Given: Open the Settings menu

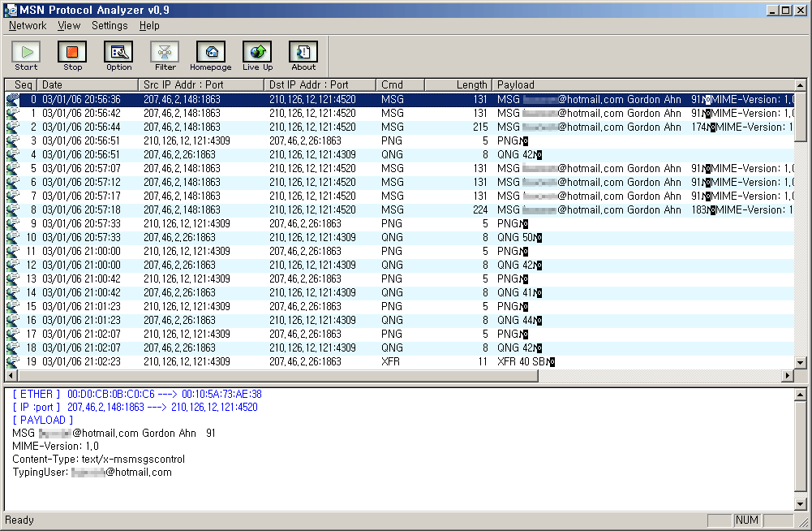Looking at the screenshot, I should (x=110, y=25).
